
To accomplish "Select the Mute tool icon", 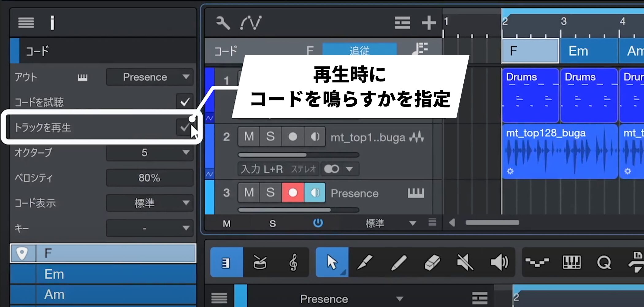I will [x=465, y=263].
